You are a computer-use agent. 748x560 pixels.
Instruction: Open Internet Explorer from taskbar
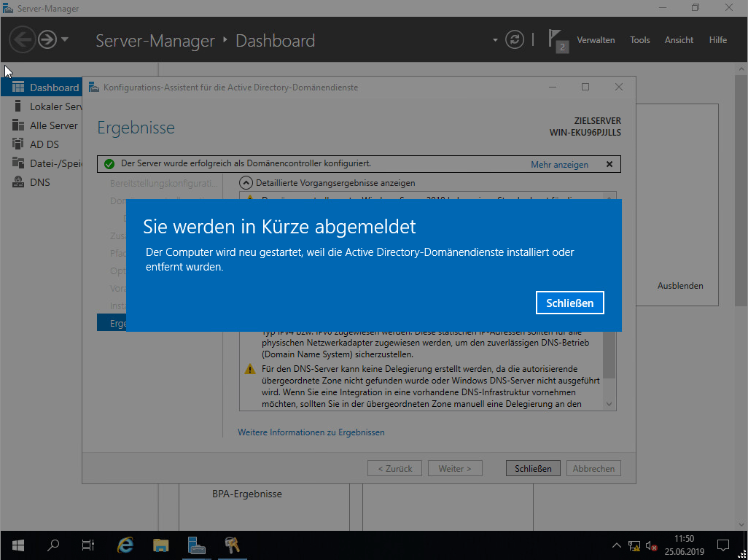pyautogui.click(x=126, y=545)
